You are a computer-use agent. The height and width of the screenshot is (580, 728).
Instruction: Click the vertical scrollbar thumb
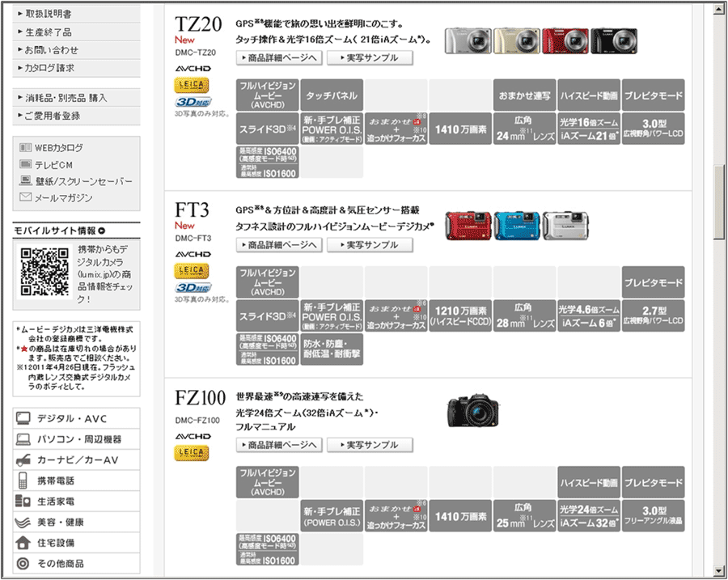(719, 202)
